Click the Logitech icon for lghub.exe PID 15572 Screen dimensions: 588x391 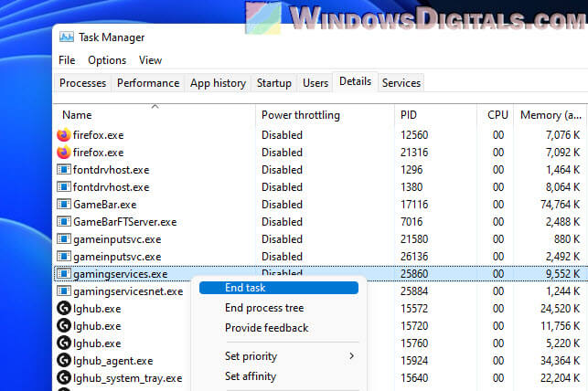64,308
